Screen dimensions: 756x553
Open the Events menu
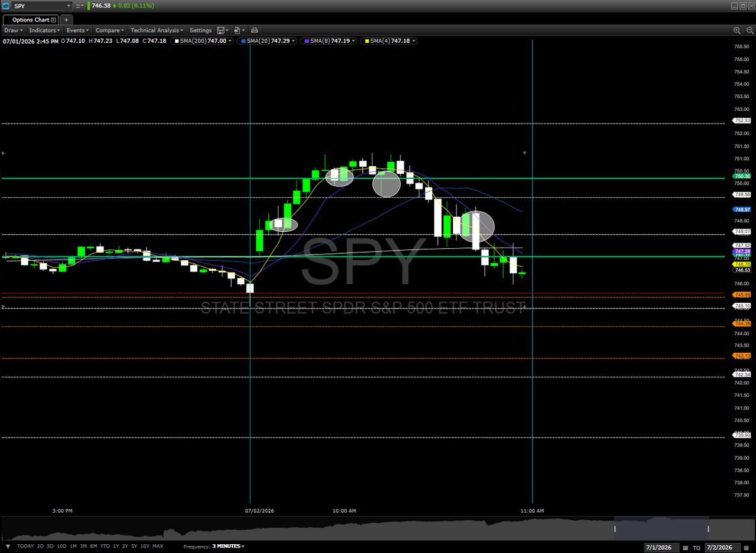(78, 30)
